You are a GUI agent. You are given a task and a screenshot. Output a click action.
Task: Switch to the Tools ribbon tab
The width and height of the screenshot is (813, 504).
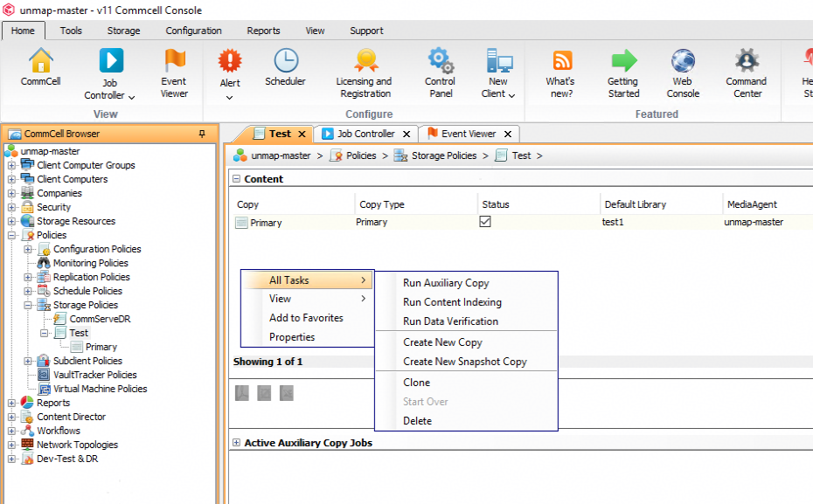click(x=71, y=31)
